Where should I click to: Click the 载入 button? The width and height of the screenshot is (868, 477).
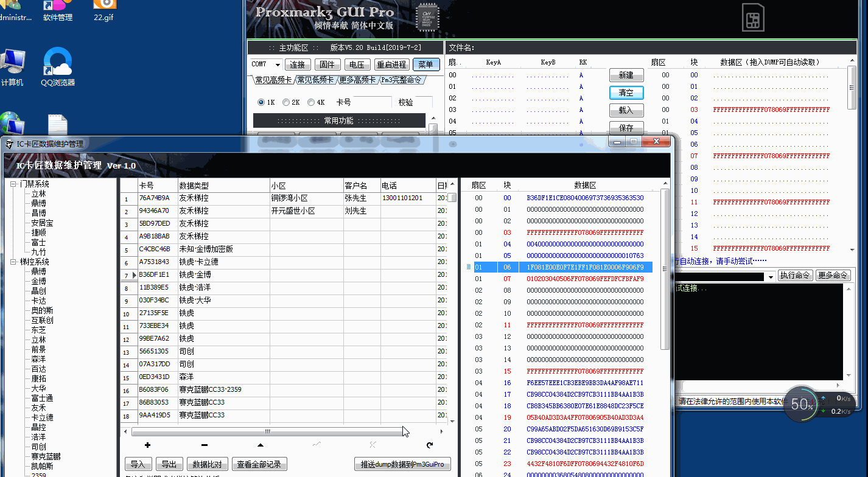[626, 110]
